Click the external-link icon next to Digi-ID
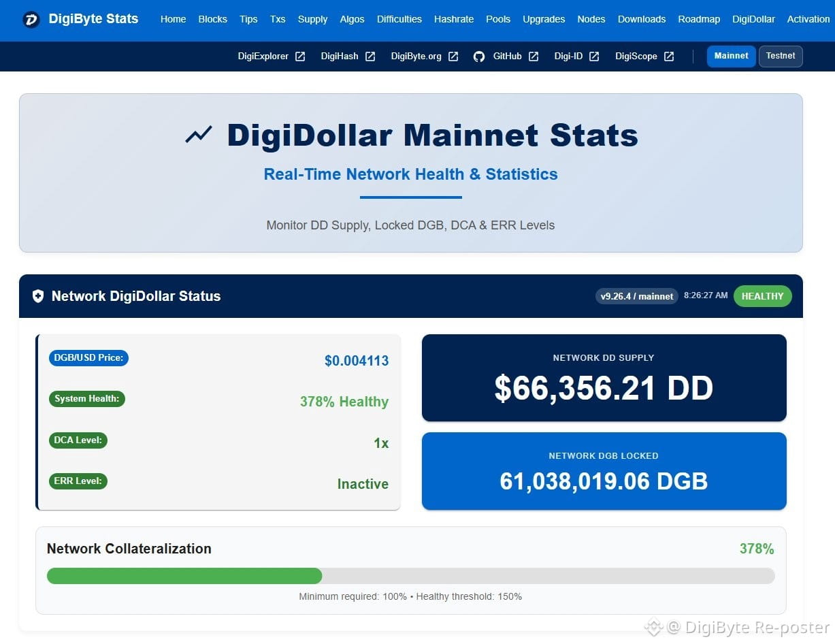This screenshot has width=835, height=644. click(x=594, y=57)
